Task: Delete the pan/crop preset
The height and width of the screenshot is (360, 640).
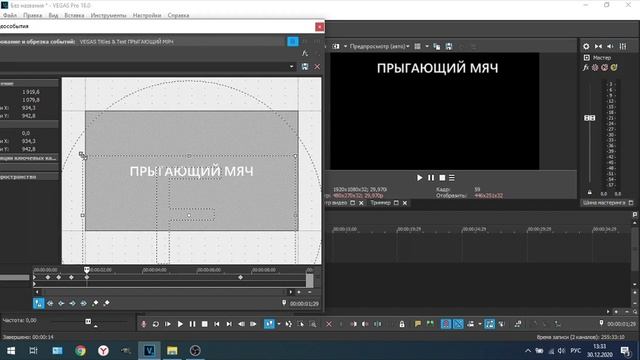Action: tap(317, 67)
